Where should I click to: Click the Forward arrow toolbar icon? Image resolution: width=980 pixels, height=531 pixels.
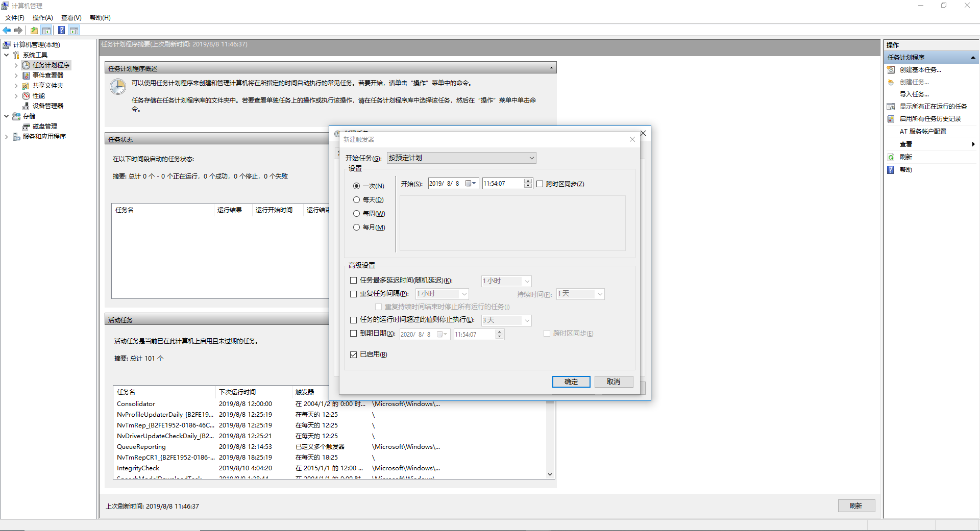tap(18, 30)
